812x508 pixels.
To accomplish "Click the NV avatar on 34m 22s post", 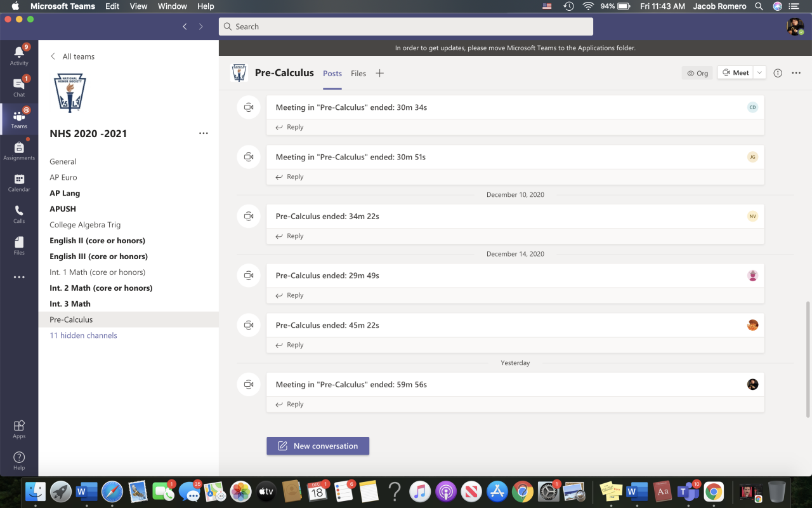I will click(x=752, y=217).
